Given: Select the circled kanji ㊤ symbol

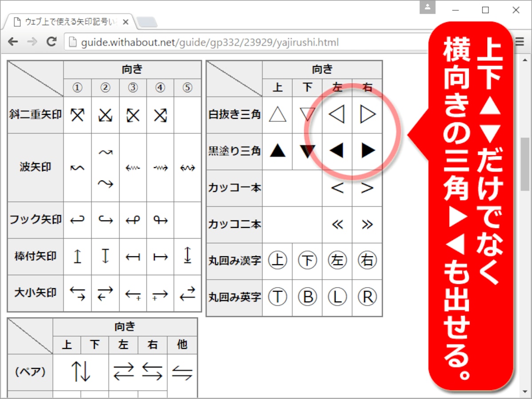Looking at the screenshot, I should [278, 260].
